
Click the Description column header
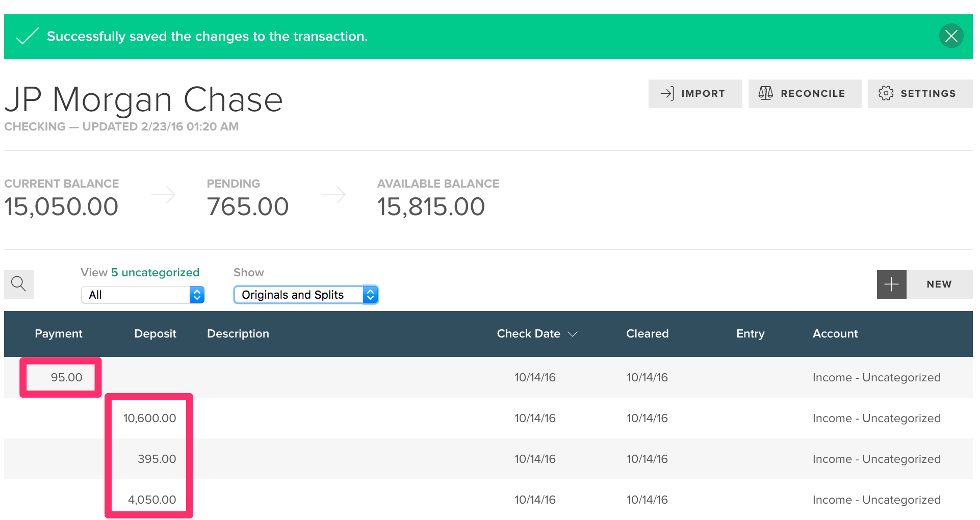(x=238, y=334)
